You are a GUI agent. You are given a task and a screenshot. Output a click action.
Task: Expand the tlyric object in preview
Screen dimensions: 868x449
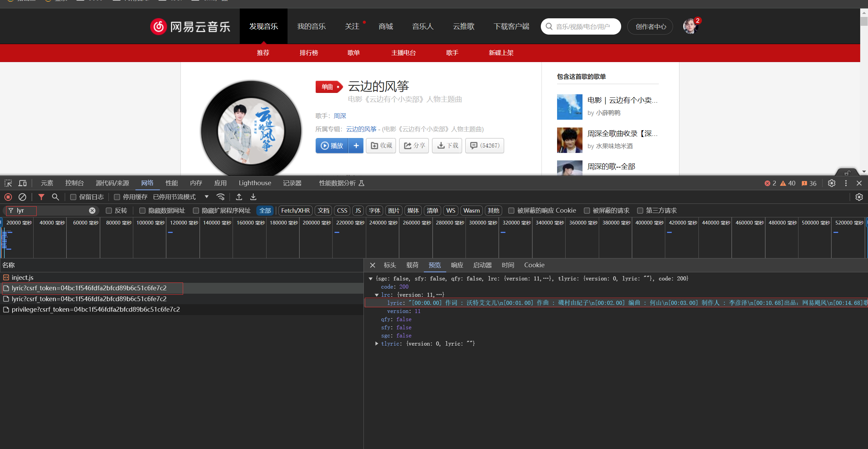click(x=377, y=344)
